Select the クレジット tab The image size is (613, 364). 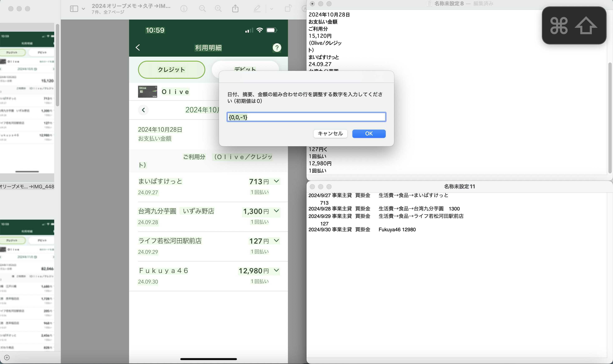(172, 70)
